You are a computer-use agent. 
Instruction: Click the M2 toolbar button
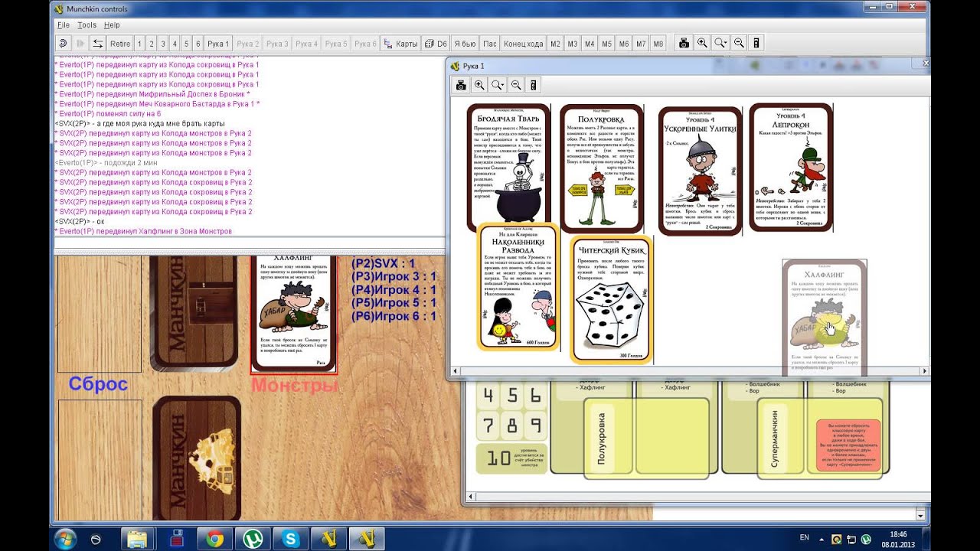[x=556, y=44]
